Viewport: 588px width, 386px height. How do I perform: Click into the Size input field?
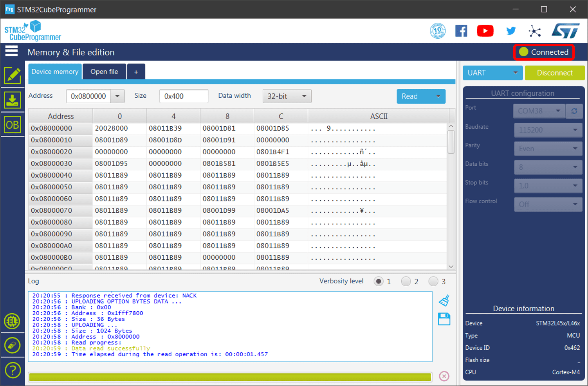pyautogui.click(x=183, y=96)
